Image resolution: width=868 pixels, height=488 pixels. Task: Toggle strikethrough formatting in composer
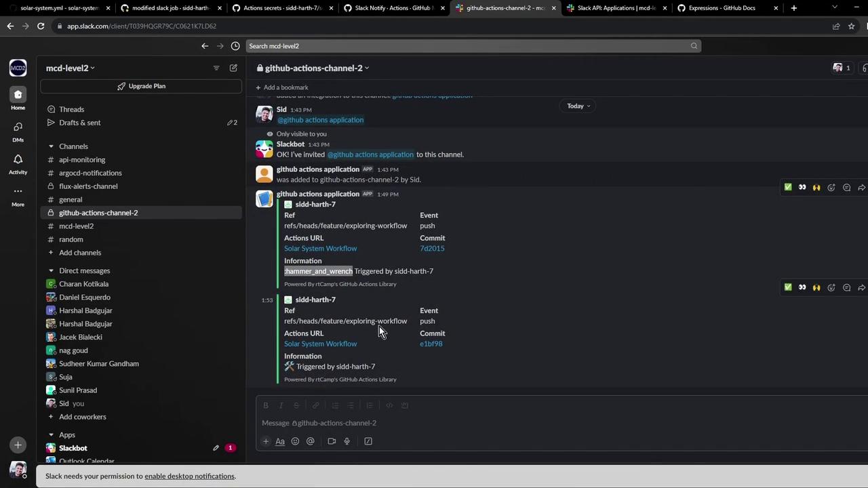pyautogui.click(x=296, y=405)
